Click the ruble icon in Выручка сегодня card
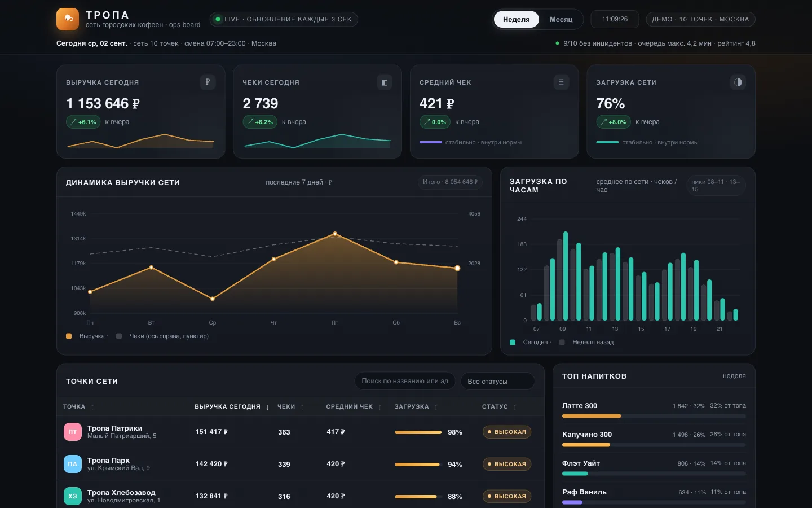 click(208, 82)
